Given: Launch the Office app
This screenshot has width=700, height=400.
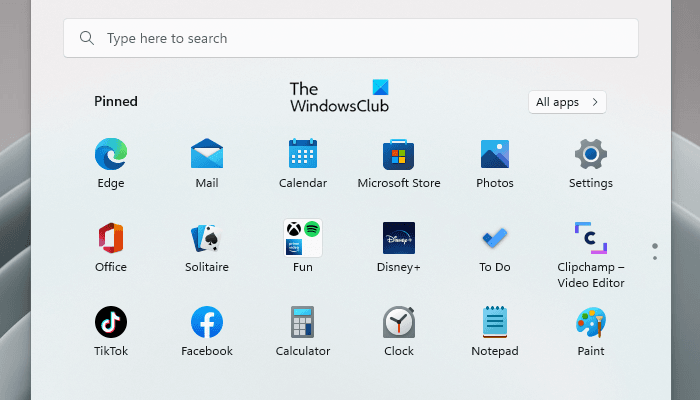Looking at the screenshot, I should pos(111,238).
